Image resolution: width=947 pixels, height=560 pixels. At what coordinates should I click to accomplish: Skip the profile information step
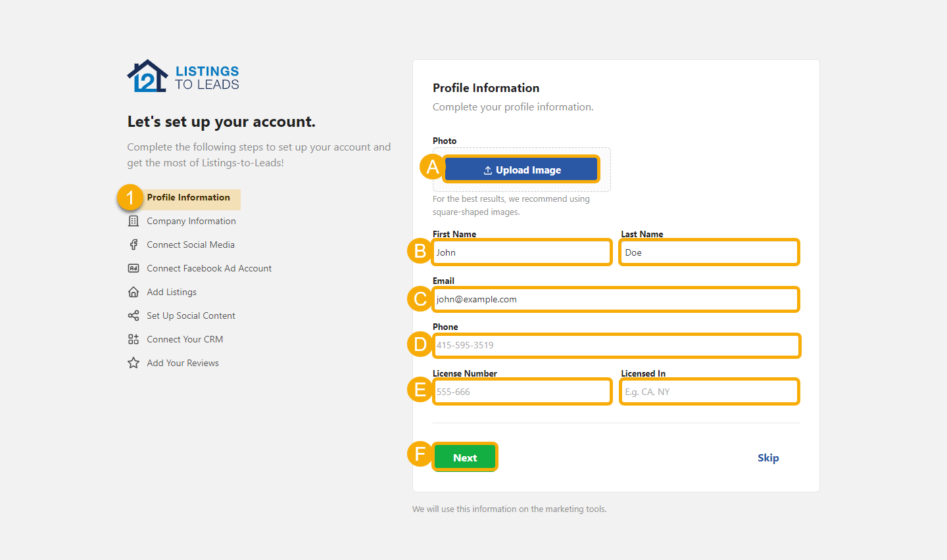[x=768, y=457]
